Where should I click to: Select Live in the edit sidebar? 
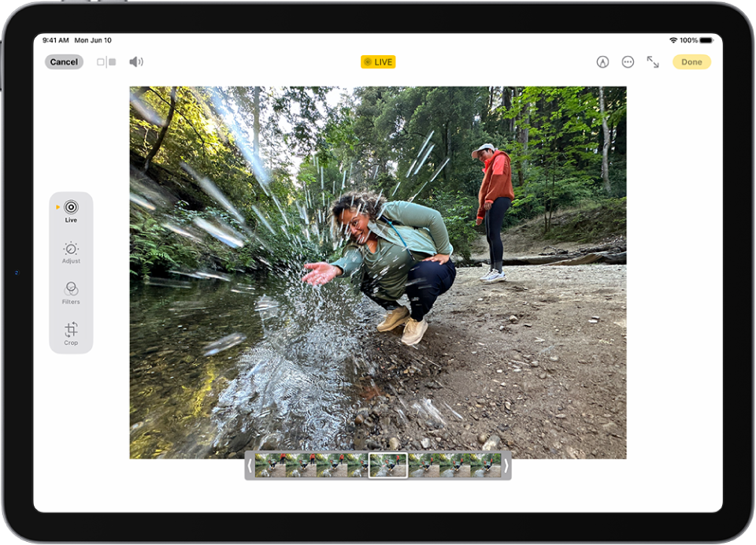click(x=71, y=208)
